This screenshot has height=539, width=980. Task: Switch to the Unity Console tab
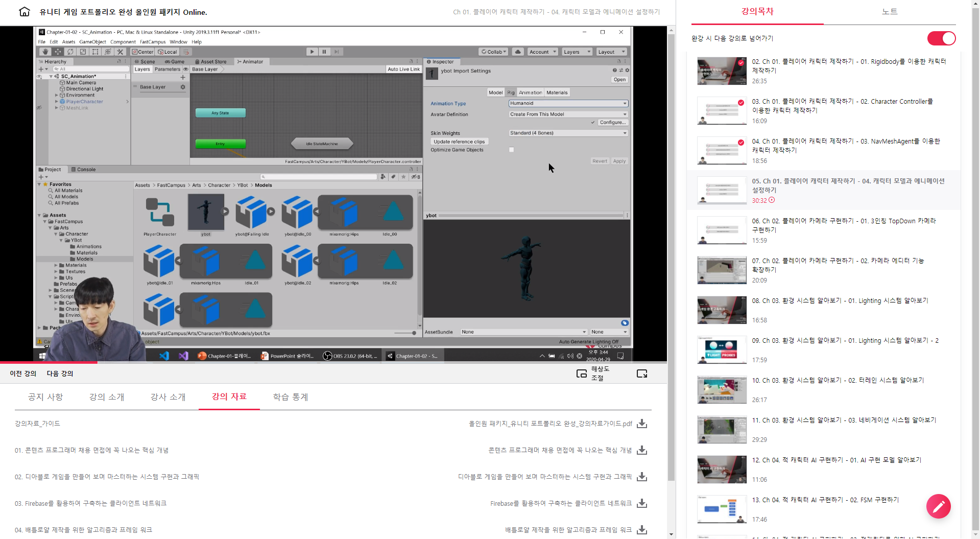tap(83, 170)
